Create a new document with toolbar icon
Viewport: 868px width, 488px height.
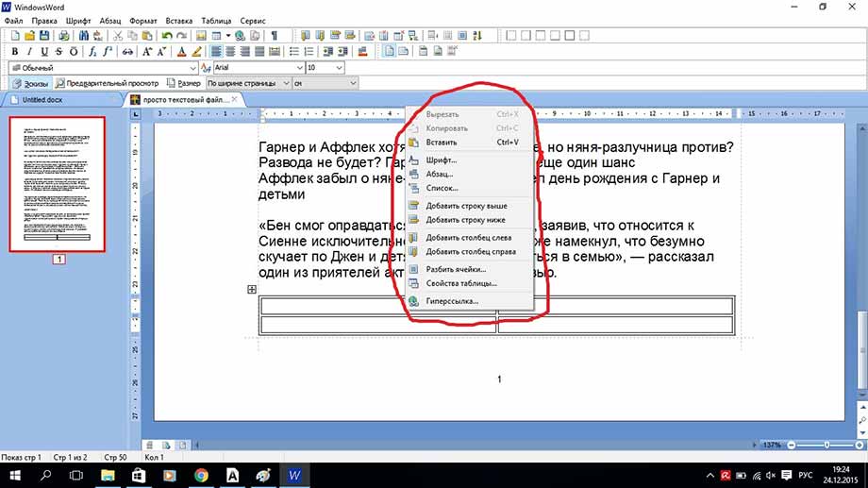click(15, 36)
